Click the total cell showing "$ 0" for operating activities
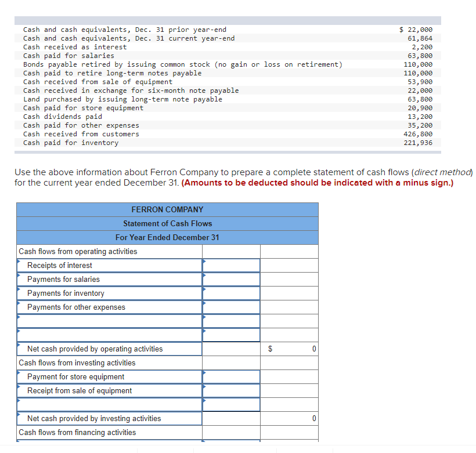Image resolution: width=476 pixels, height=453 pixels. tap(289, 349)
